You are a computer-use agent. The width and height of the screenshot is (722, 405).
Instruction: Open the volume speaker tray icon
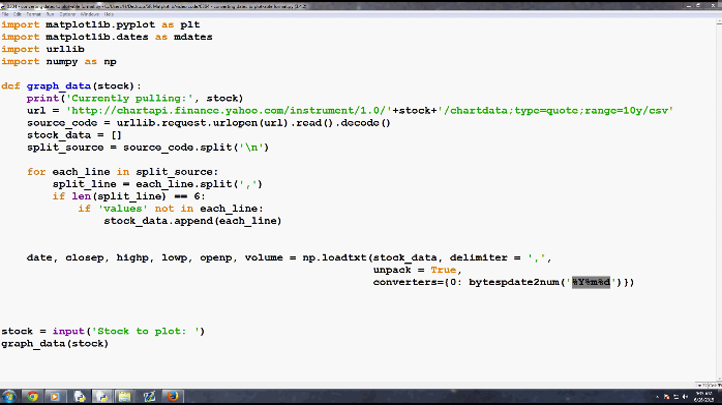click(685, 397)
